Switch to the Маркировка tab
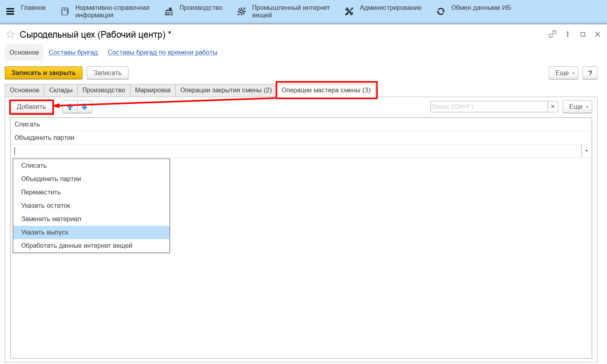 tap(152, 90)
